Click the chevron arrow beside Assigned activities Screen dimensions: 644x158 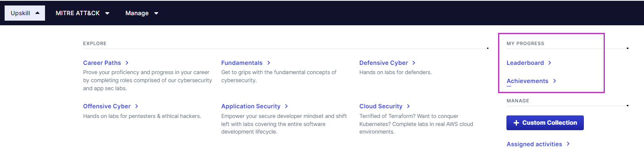[x=568, y=144]
